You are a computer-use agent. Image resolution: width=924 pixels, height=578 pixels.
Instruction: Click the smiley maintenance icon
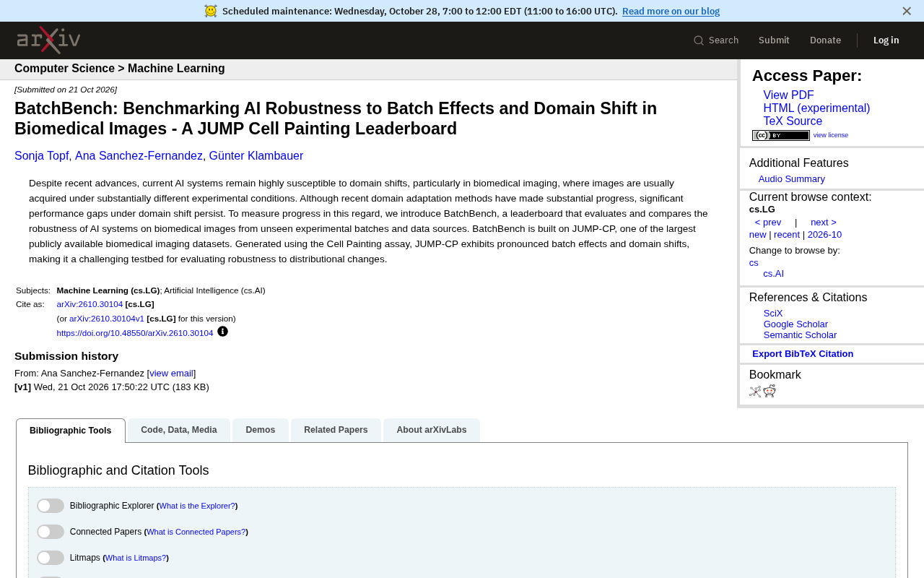pos(211,11)
